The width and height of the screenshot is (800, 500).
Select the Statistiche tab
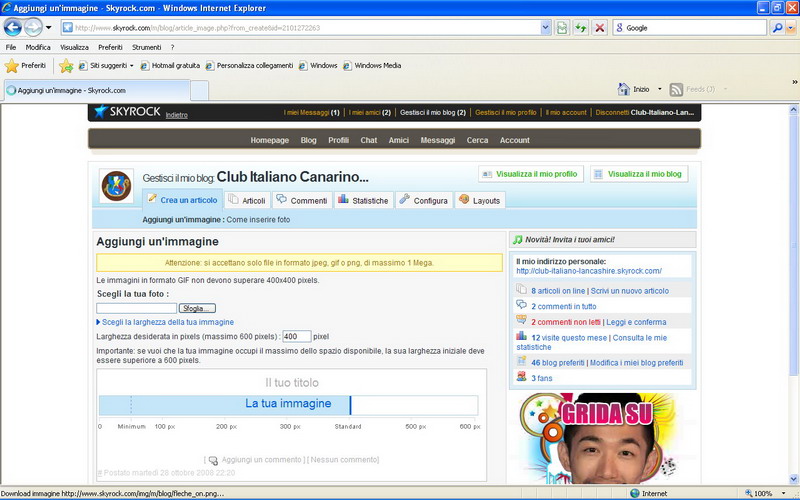363,201
